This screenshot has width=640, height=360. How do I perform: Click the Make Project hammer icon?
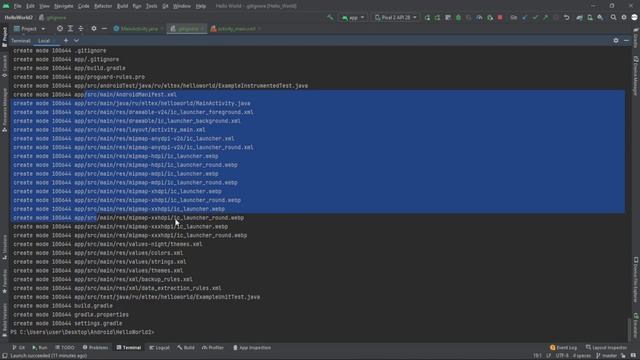pyautogui.click(x=330, y=18)
